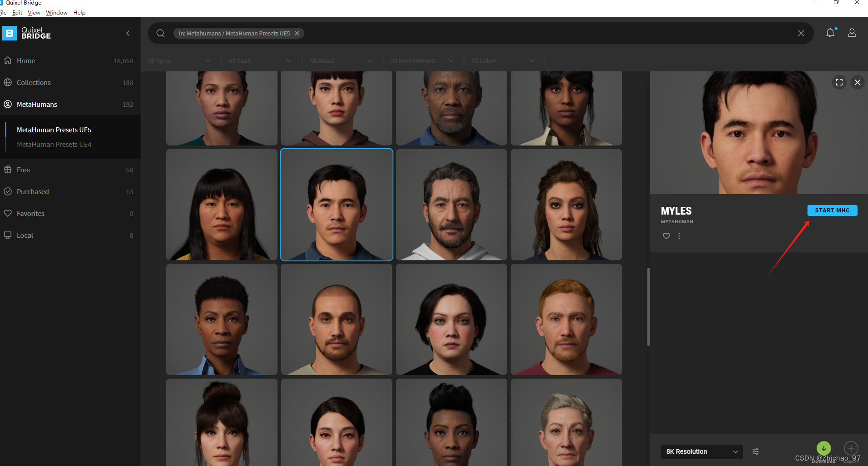The width and height of the screenshot is (868, 466).
Task: Select the MetaHumans section
Action: coord(70,104)
